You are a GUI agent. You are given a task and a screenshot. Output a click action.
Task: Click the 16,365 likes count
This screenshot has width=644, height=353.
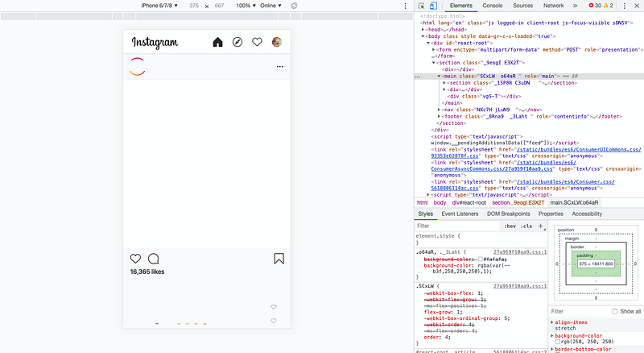click(x=147, y=272)
